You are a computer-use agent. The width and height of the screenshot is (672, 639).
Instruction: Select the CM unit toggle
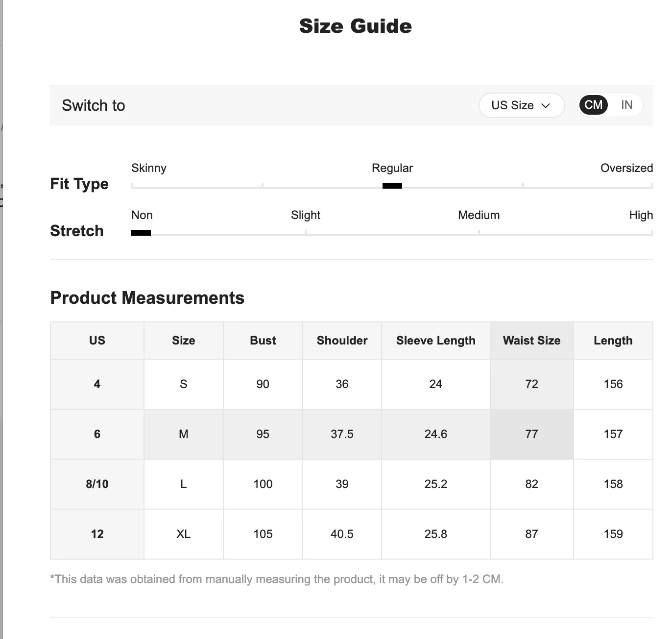coord(593,105)
